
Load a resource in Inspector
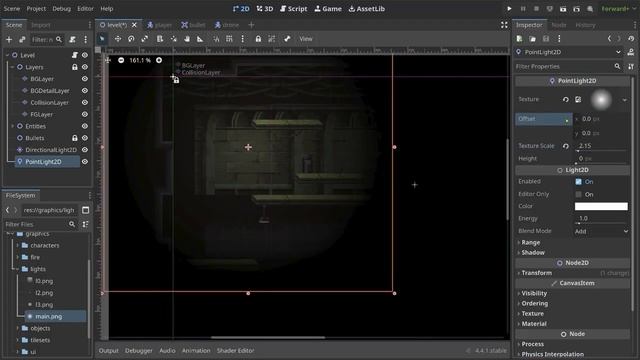point(532,39)
